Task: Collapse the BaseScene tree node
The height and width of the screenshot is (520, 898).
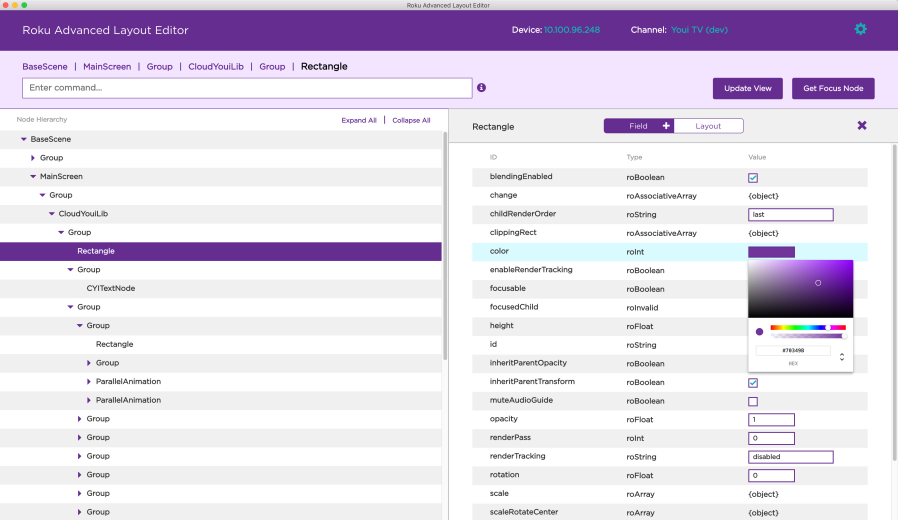Action: coord(23,139)
